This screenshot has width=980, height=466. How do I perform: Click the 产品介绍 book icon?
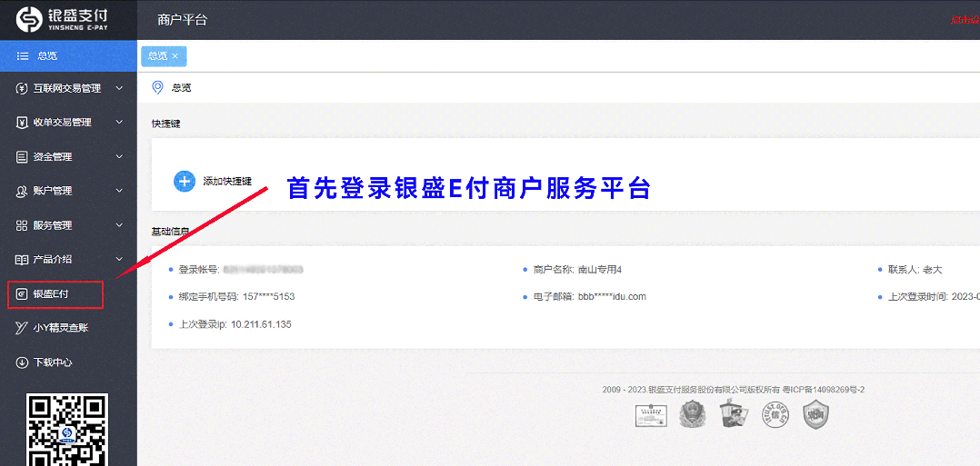pyautogui.click(x=22, y=259)
